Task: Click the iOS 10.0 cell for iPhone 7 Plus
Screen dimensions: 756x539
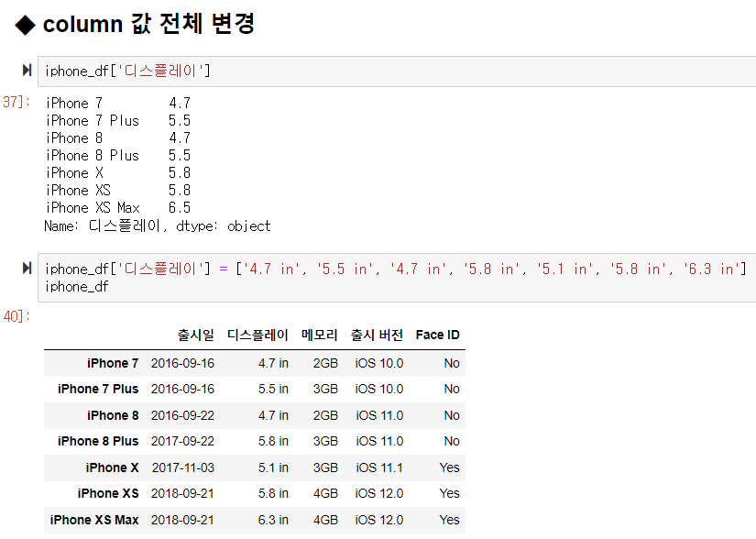Action: tap(379, 389)
